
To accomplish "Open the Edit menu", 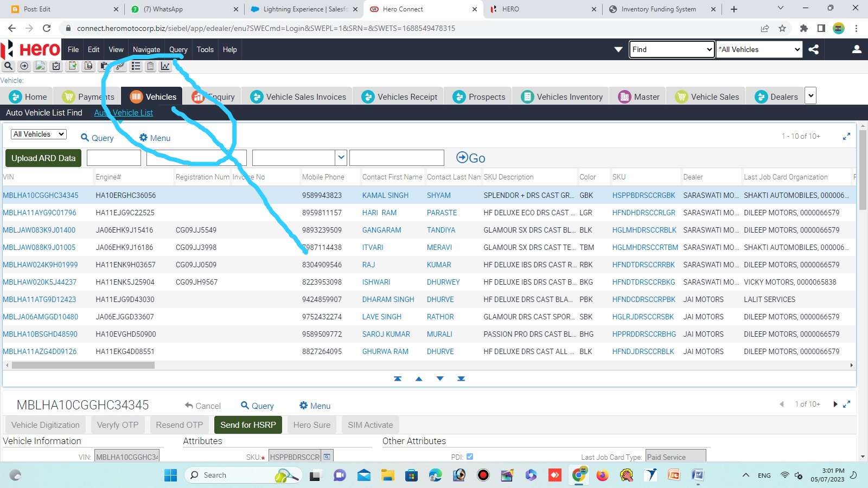I will click(94, 49).
